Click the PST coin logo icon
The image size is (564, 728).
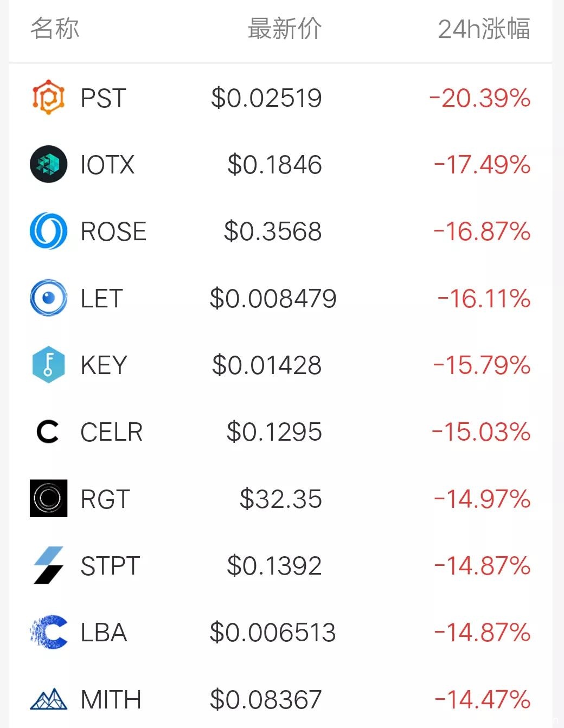(x=48, y=98)
